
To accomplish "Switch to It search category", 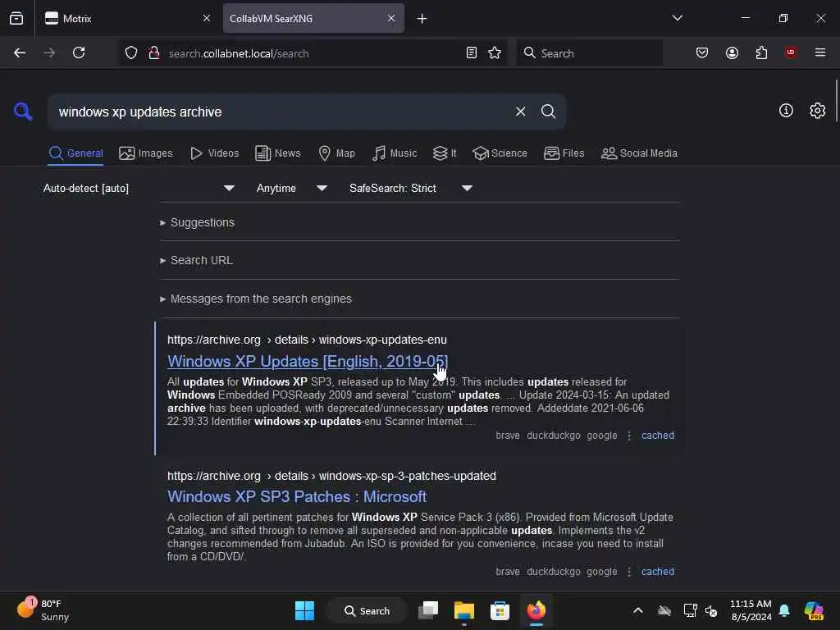I will click(x=445, y=153).
